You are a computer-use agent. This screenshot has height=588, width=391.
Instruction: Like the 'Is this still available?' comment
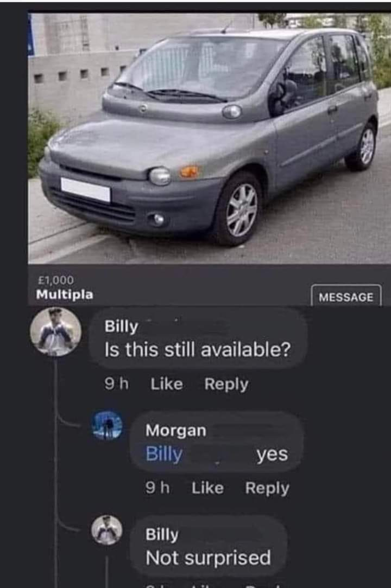click(x=167, y=384)
